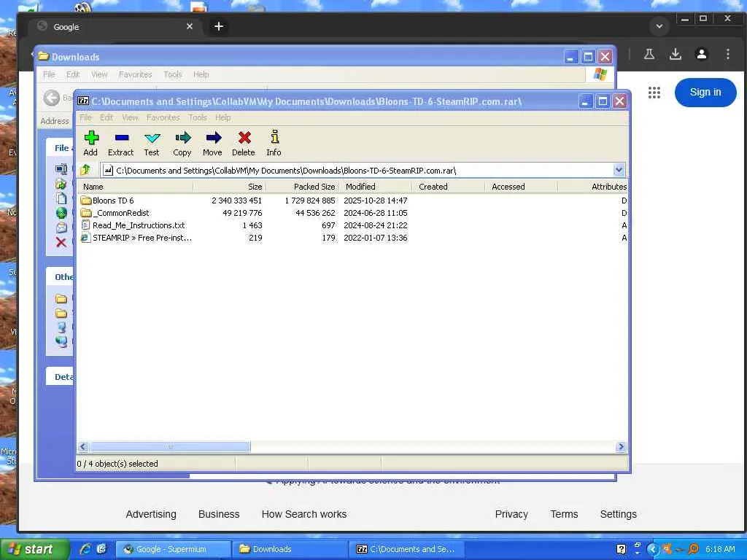Switch to Google - Supermium taskbar item
The image size is (747, 560).
173,549
